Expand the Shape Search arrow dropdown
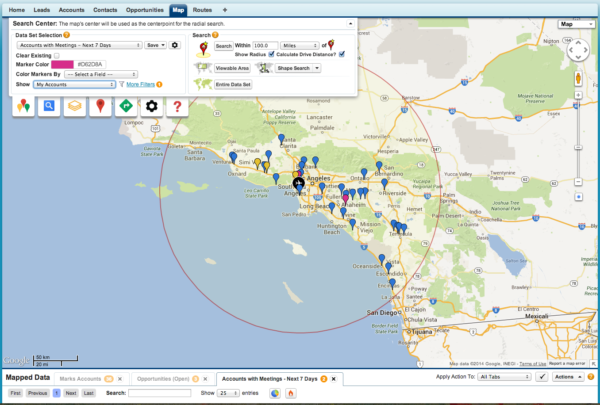Viewport: 600px width, 405px height. tap(317, 68)
